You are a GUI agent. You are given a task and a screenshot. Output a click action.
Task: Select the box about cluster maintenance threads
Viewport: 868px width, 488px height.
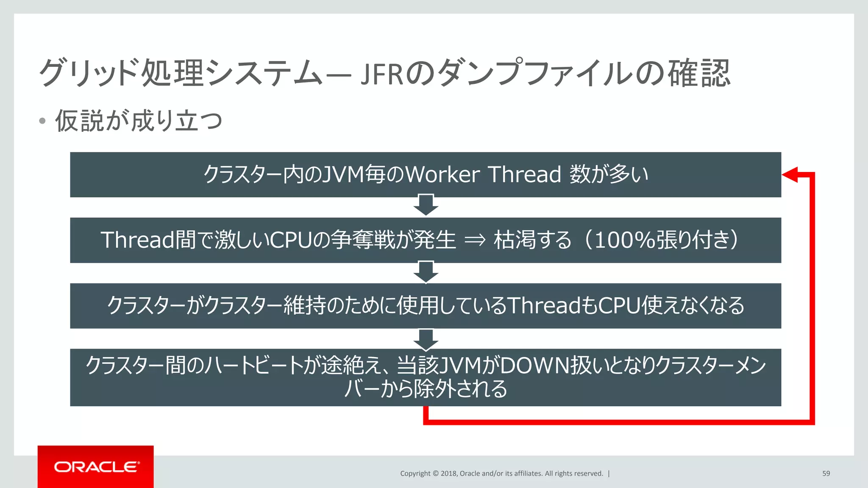426,306
